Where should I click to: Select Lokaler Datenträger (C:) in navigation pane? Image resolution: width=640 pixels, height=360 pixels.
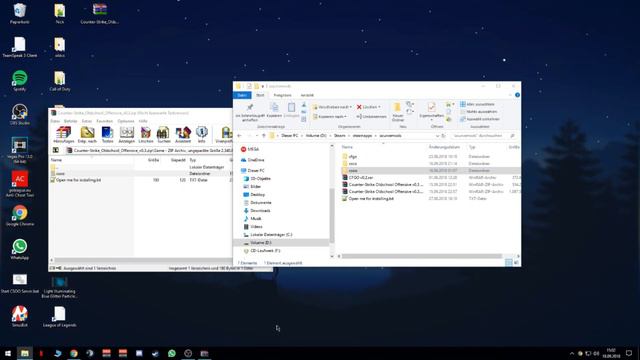[268, 235]
